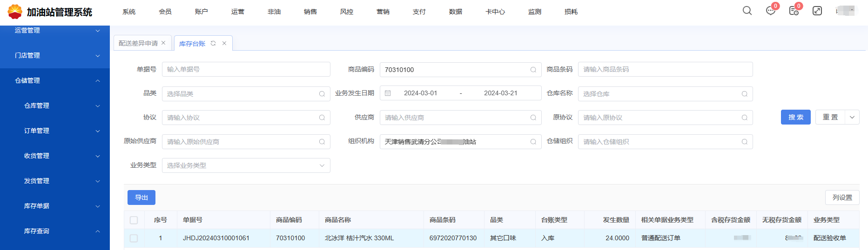Click the blue 搜索 button
868x250 pixels.
click(x=795, y=117)
